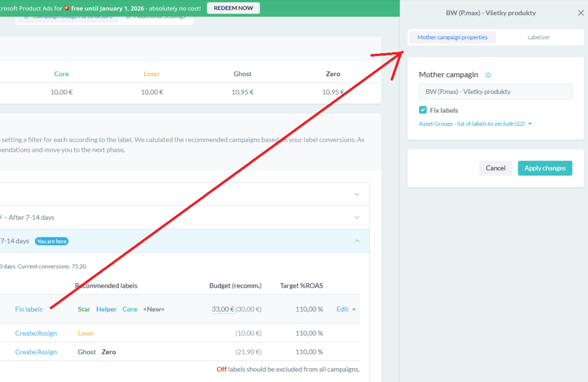This screenshot has width=588, height=382.
Task: Expand Asset Groups labels to exclude list
Action: (475, 124)
